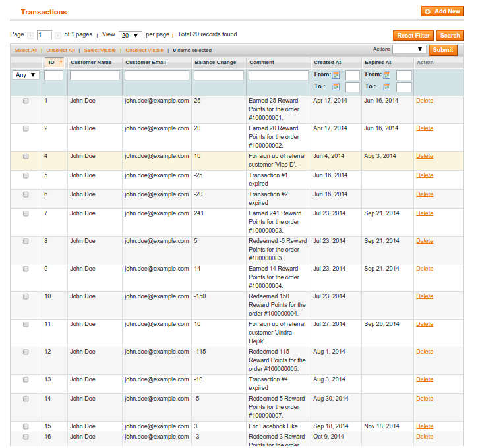Tick checkbox for transaction ID 15
The width and height of the screenshot is (478, 448).
pos(26,426)
